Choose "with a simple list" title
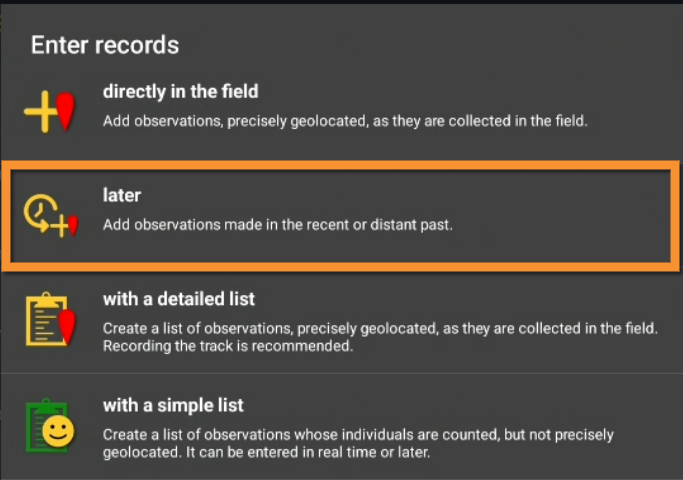 [x=173, y=405]
